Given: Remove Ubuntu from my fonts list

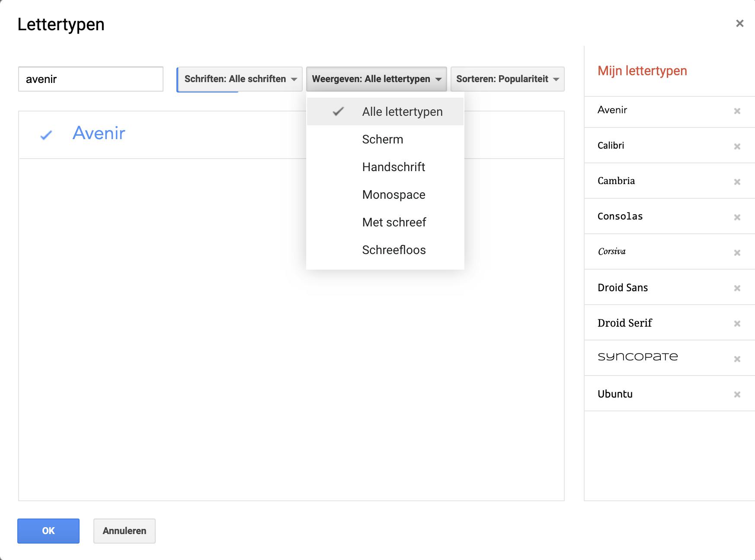Looking at the screenshot, I should click(737, 395).
